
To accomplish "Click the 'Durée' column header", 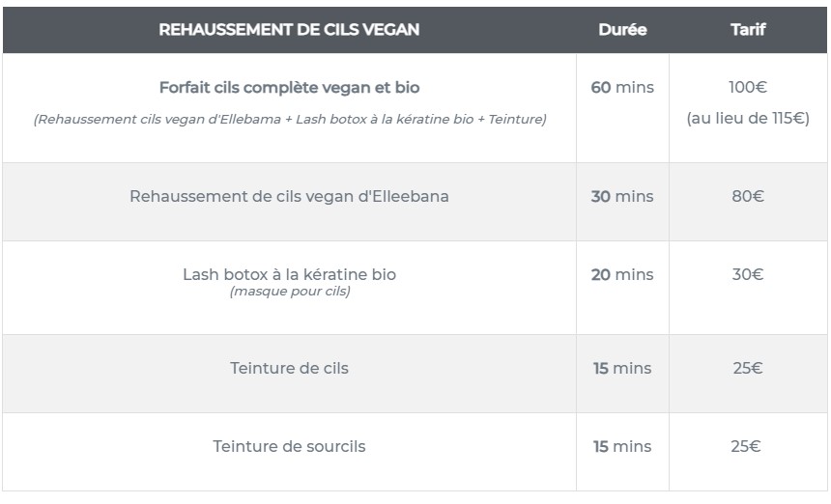I will 622,30.
